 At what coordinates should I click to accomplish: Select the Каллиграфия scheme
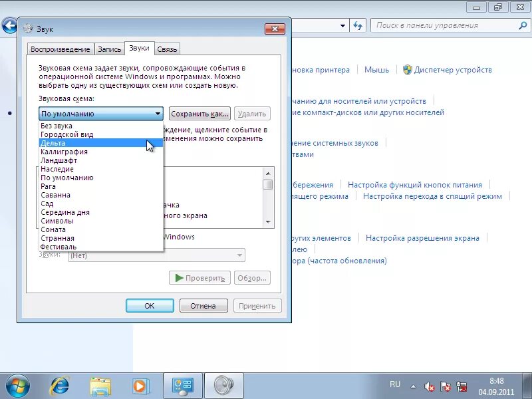[101, 152]
